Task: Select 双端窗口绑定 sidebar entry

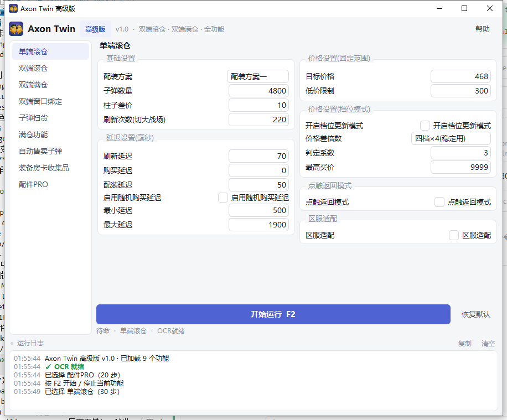Action: [x=40, y=101]
